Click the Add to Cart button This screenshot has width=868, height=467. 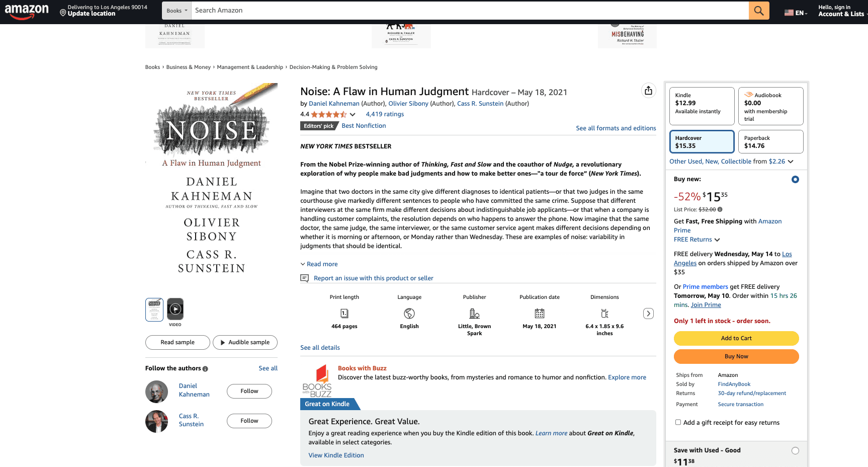(x=736, y=338)
